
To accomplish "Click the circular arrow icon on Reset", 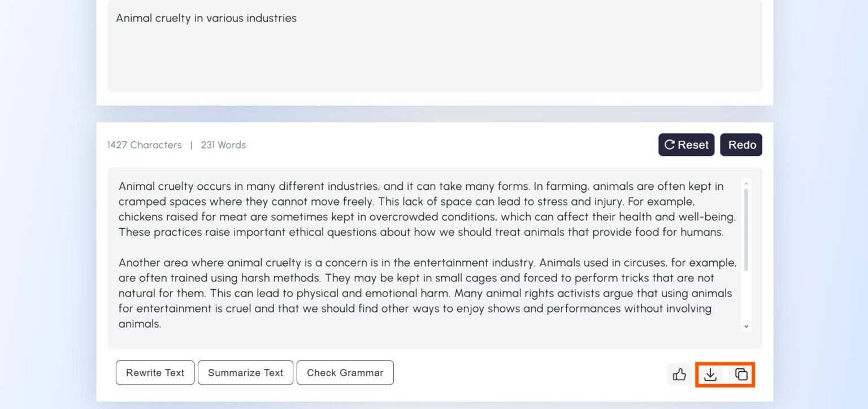I will (670, 145).
